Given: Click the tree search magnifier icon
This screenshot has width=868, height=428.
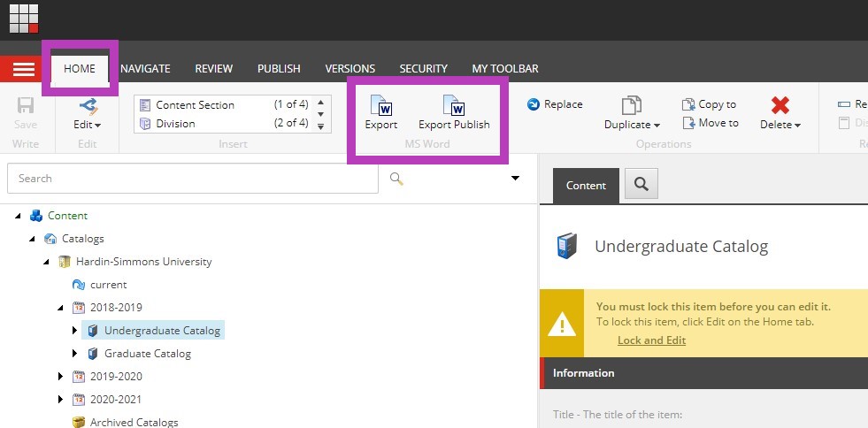Looking at the screenshot, I should click(396, 178).
